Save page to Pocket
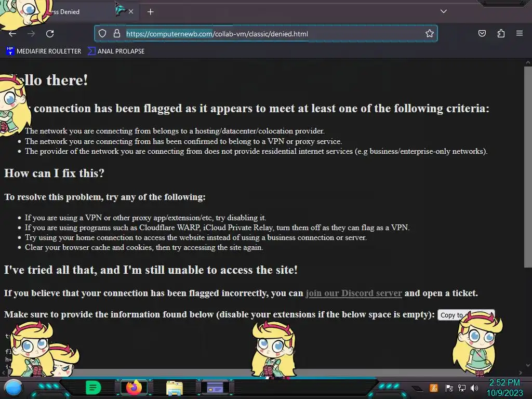 coord(482,33)
